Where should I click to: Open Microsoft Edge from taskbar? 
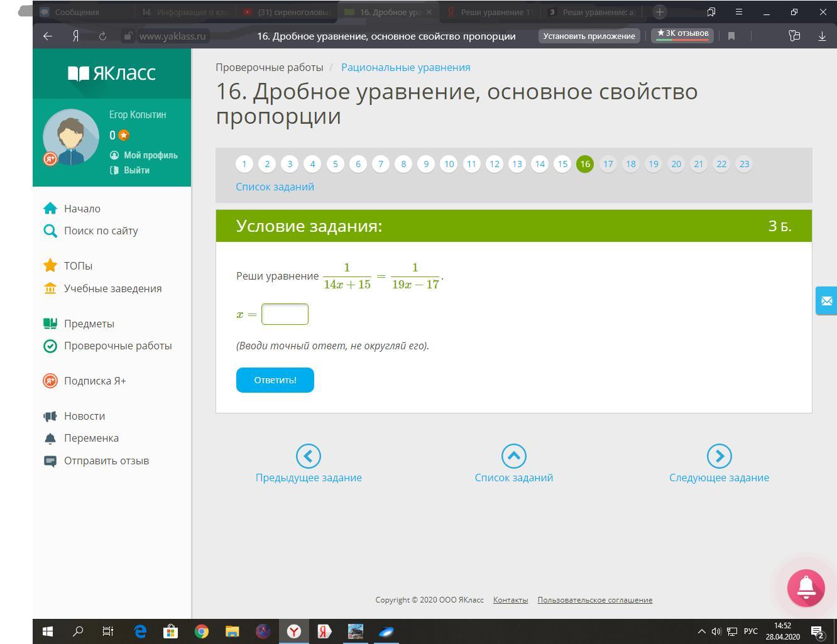pos(140,631)
